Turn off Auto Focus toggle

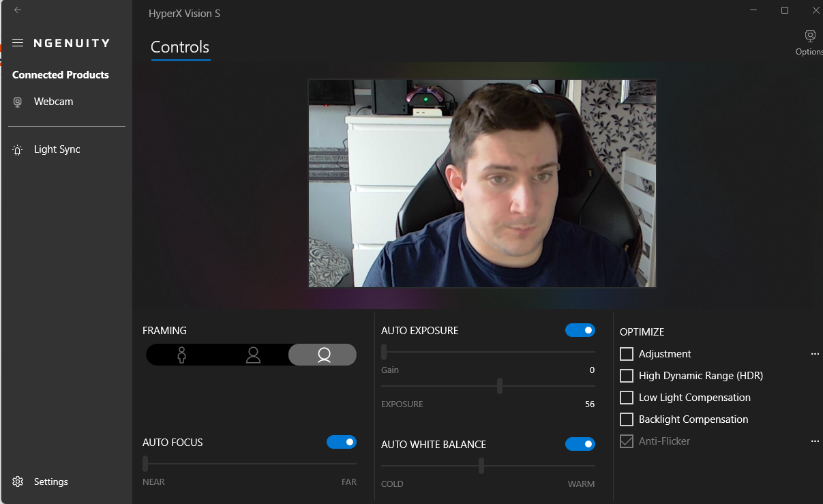tap(342, 442)
